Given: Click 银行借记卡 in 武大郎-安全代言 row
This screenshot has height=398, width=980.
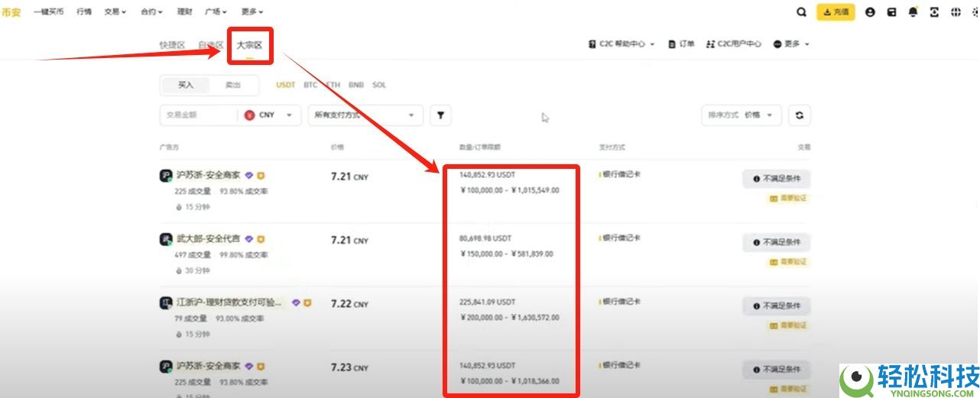Looking at the screenshot, I should (621, 238).
